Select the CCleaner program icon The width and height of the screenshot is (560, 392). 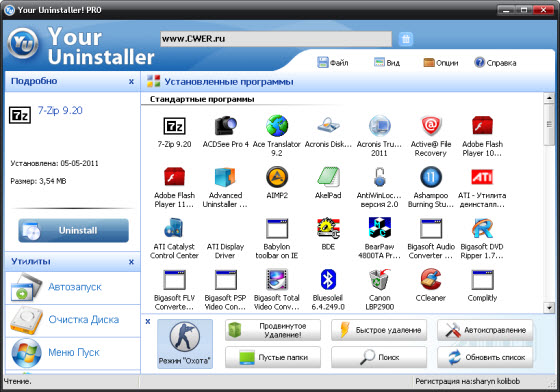(431, 280)
